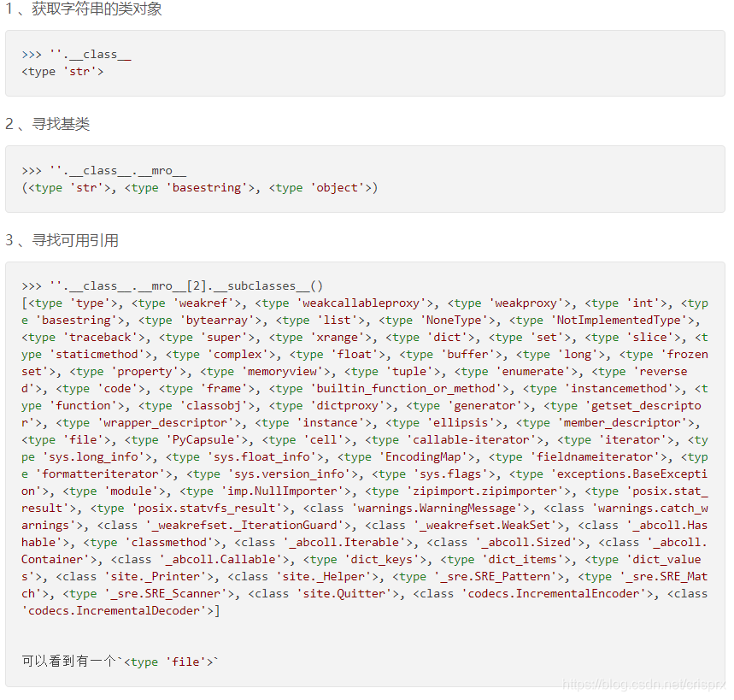Click <type 'wrapper_descriptor'> entry
This screenshot has height=700, width=734.
(x=149, y=423)
